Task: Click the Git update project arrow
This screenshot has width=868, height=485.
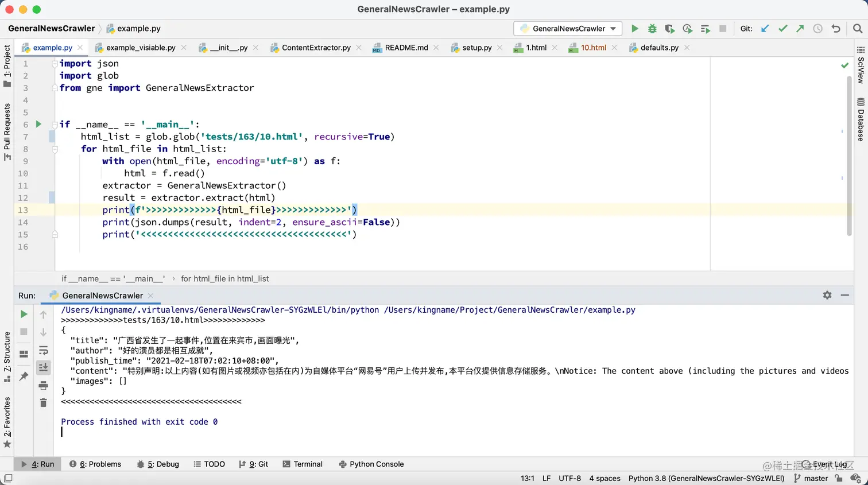Action: (765, 29)
